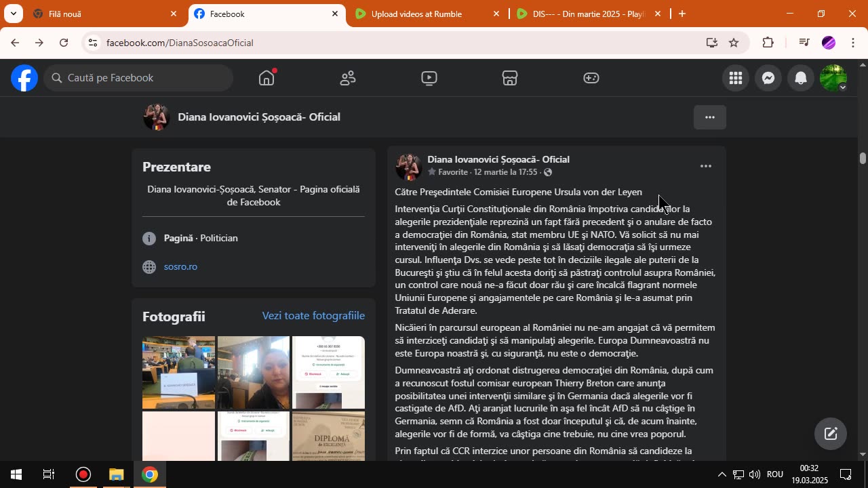868x488 pixels.
Task: Switch to DIS--- Din martie 2025 tab
Action: point(589,14)
